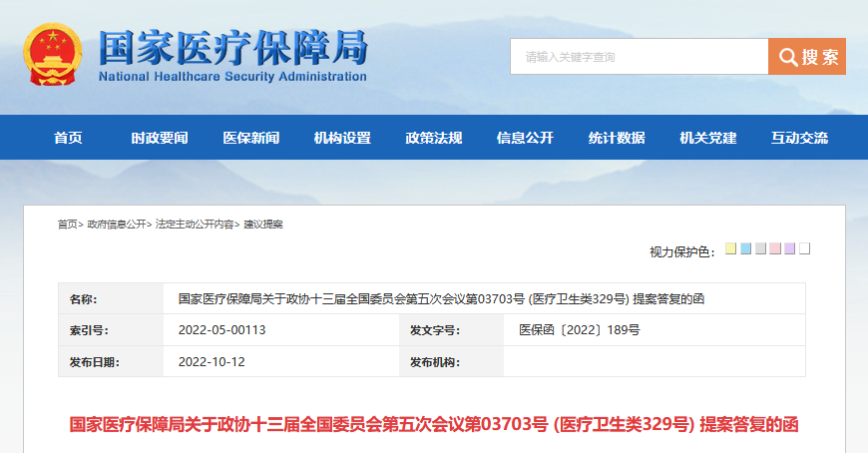Open the 信息公开 navigation item
Image resolution: width=868 pixels, height=453 pixels.
pyautogui.click(x=525, y=138)
